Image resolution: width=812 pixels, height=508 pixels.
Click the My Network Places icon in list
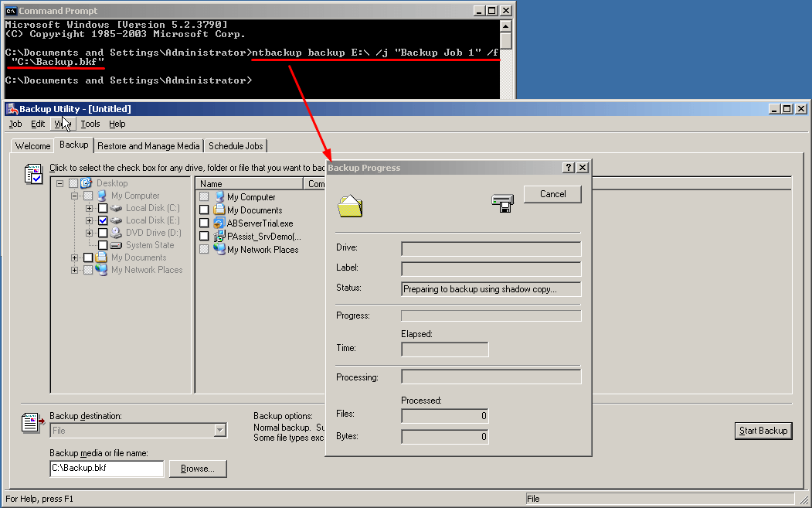tap(219, 249)
